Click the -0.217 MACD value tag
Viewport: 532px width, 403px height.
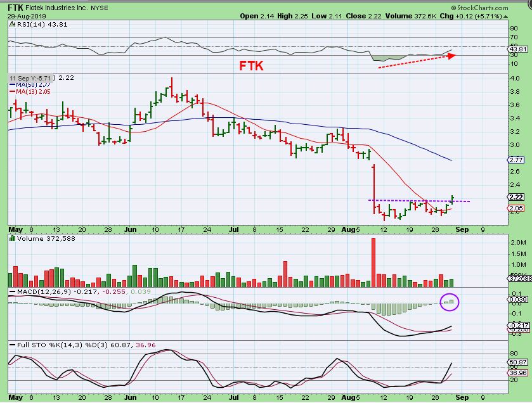click(519, 325)
